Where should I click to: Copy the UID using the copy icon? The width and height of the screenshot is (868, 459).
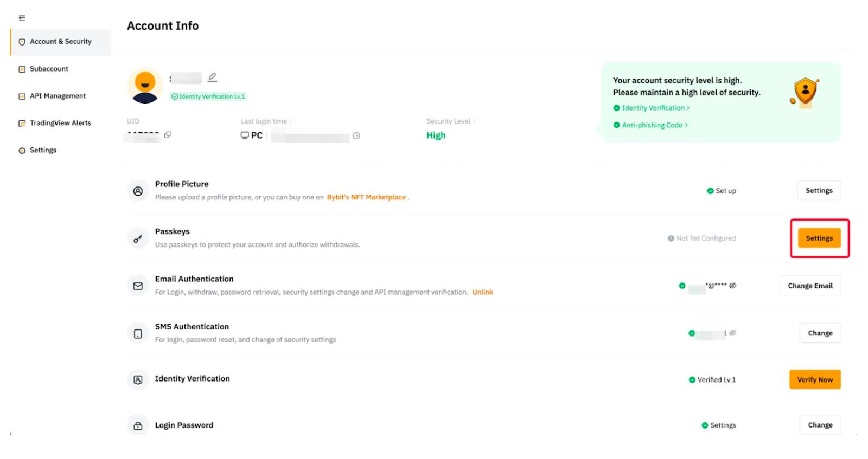[x=168, y=134]
